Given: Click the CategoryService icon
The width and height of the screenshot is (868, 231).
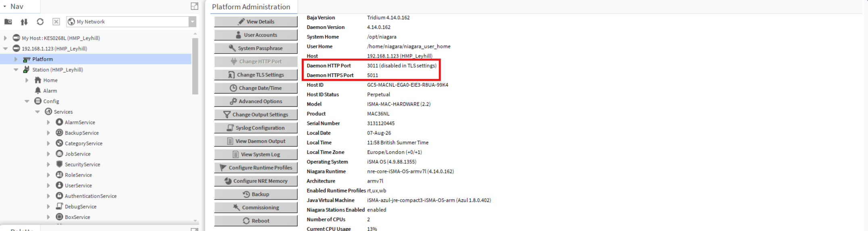Looking at the screenshot, I should coord(59,143).
